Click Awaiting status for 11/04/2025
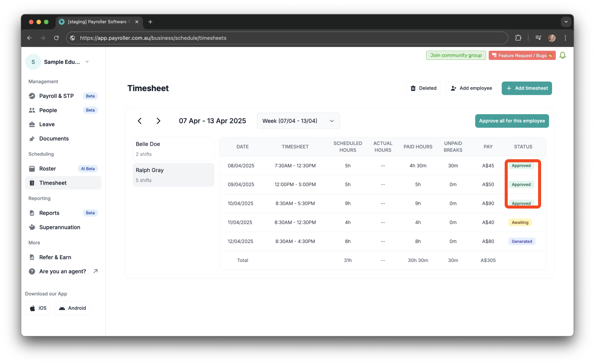 pyautogui.click(x=520, y=223)
